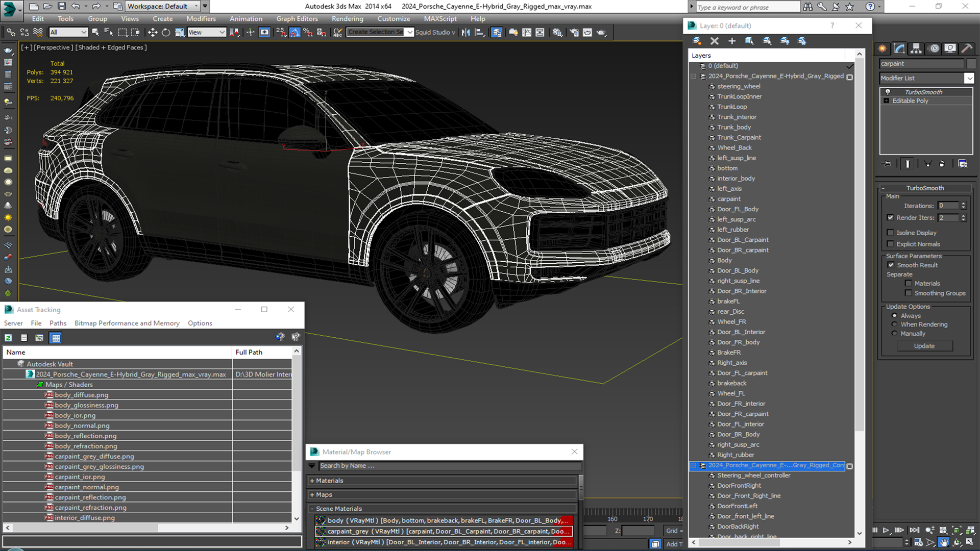Collapse 2024_Porsche_Cayenne_E-Hybrid_Gray_Rigged layer tree
Viewport: 980px width, 551px height.
(x=693, y=77)
